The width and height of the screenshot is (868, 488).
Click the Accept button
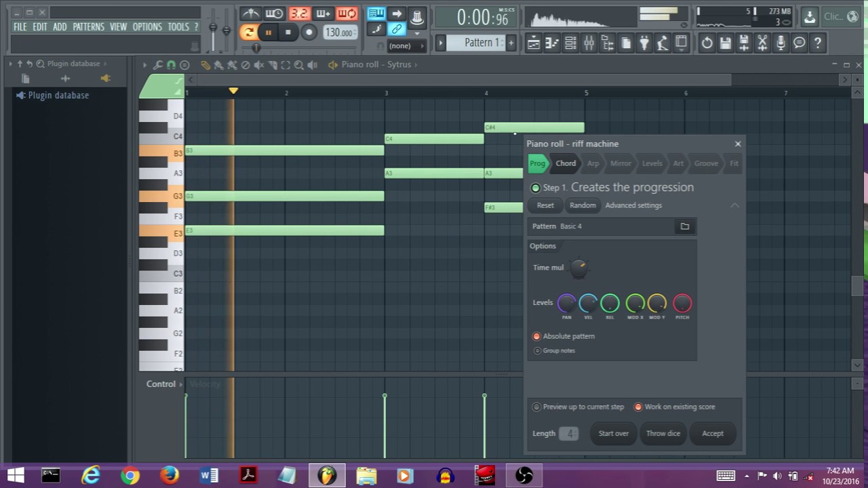[713, 434]
